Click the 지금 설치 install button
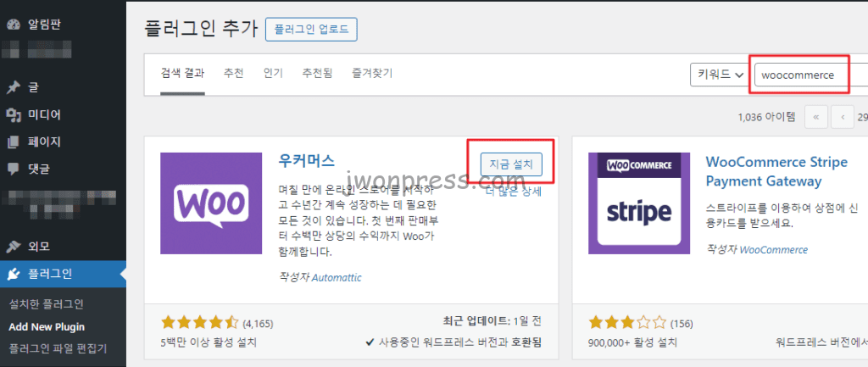 pos(511,164)
